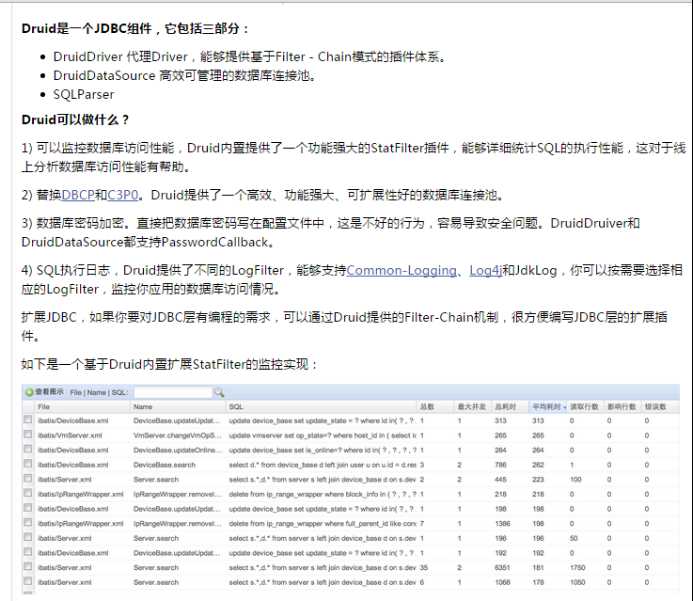Click the count value 35
The width and height of the screenshot is (693, 601).
[423, 567]
